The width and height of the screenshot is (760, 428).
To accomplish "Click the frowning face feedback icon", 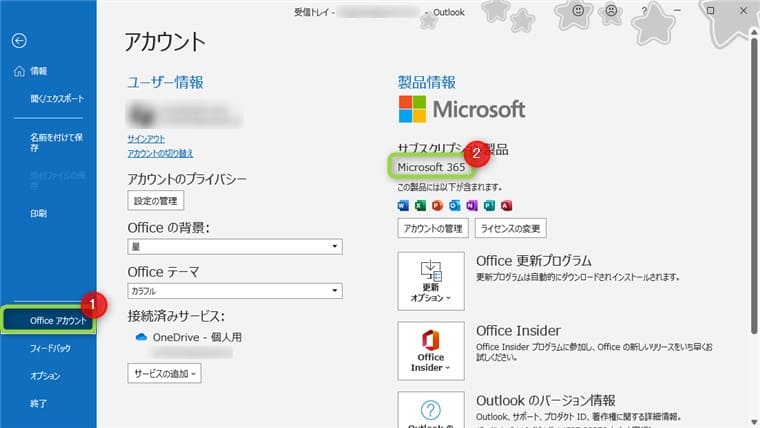I will pos(611,10).
